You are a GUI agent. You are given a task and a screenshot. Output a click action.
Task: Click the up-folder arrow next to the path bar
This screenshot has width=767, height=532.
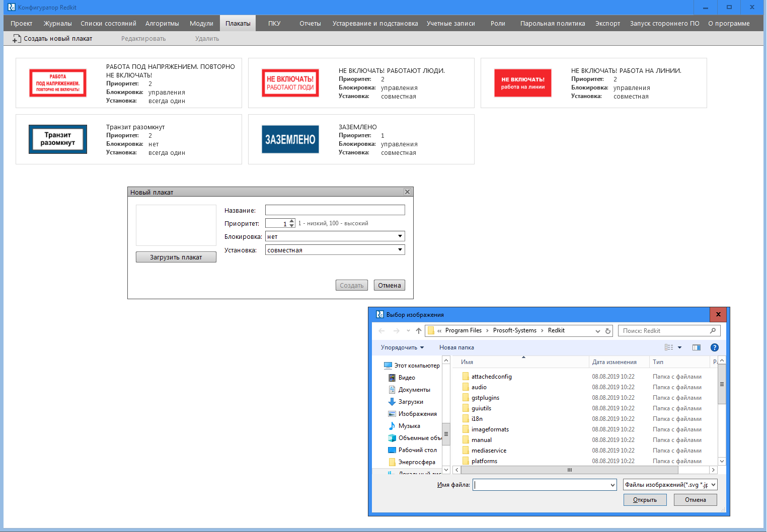(418, 330)
